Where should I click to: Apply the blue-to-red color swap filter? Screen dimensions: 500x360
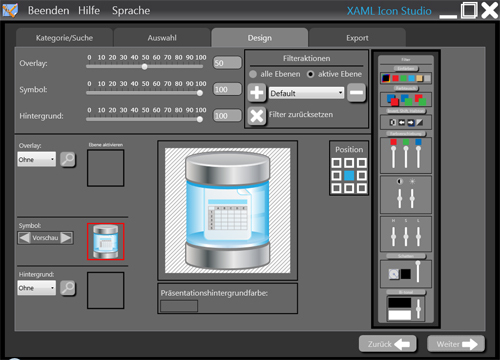point(392,99)
